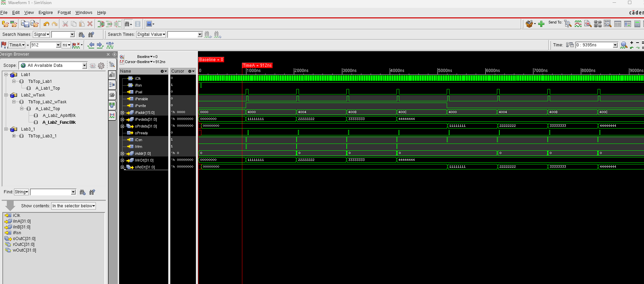Open the ns time unit dropdown
This screenshot has width=644, height=284.
(x=66, y=45)
